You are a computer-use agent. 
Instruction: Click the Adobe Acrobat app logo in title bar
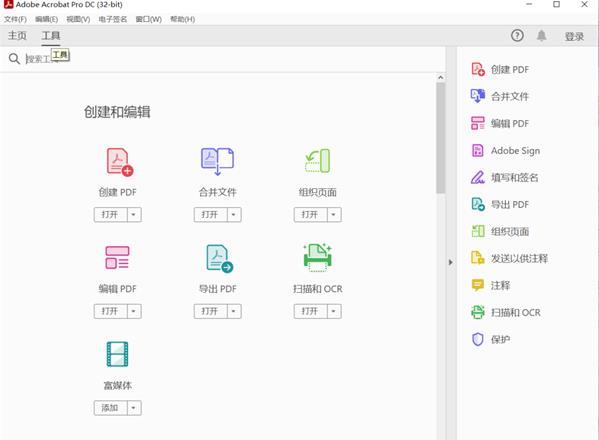click(x=8, y=5)
